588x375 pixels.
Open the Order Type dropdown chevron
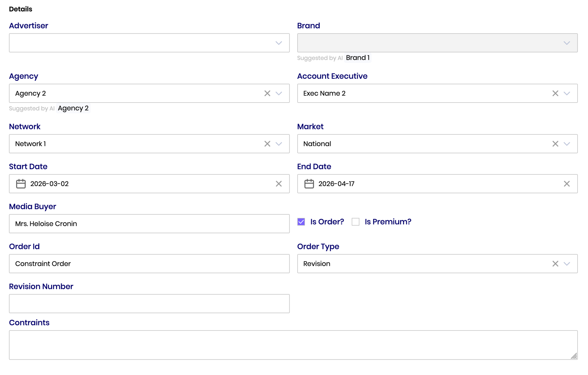click(x=567, y=264)
